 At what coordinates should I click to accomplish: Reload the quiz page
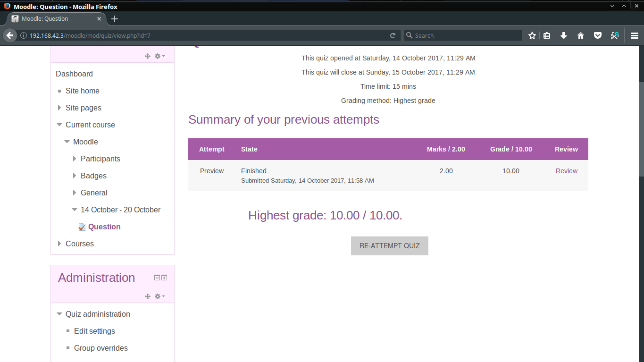pyautogui.click(x=393, y=35)
